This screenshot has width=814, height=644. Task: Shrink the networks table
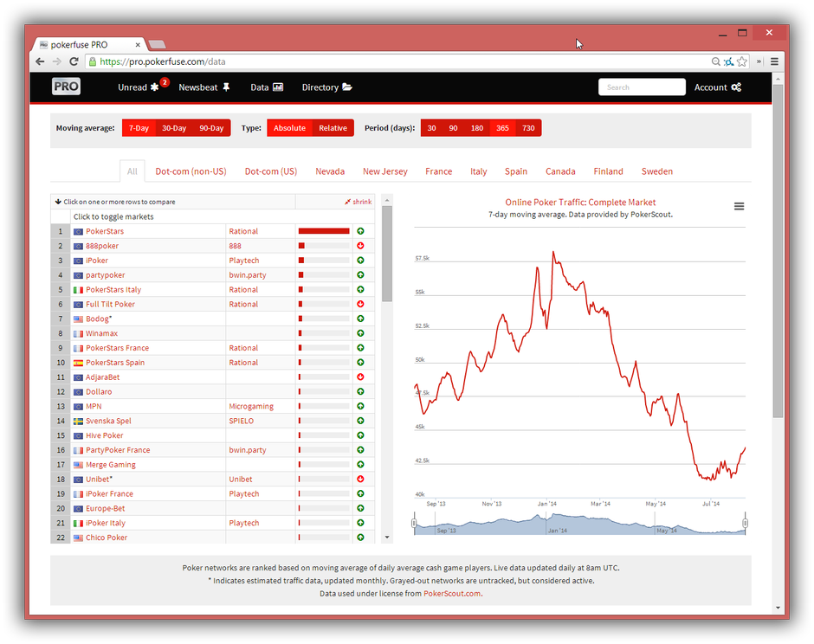tap(359, 202)
